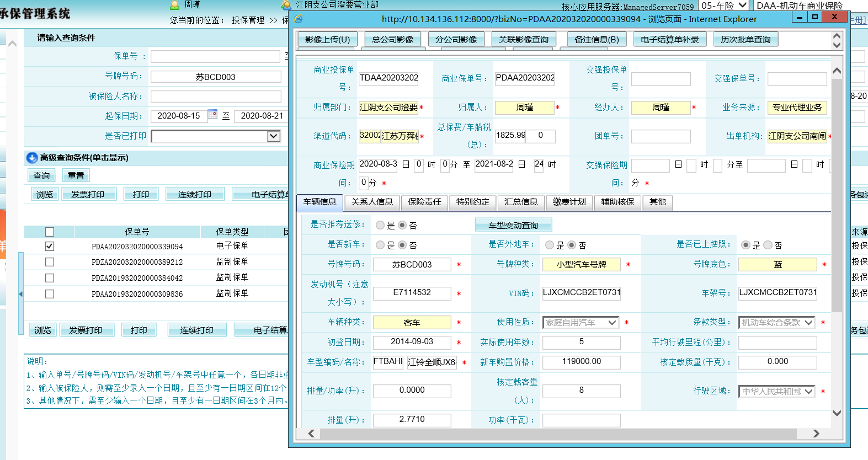
Task: Click the 保单号 input field
Action: coord(215,56)
